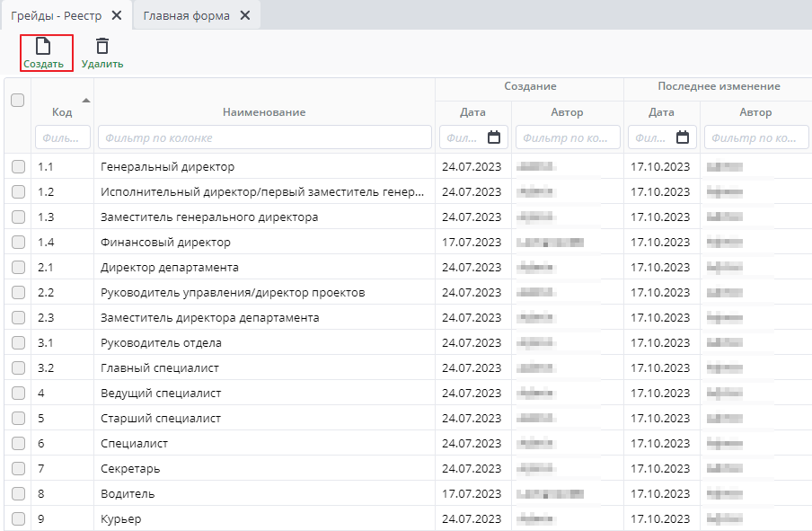
Task: Open calendar picker in Последнее изменение Дата filter
Action: (683, 137)
